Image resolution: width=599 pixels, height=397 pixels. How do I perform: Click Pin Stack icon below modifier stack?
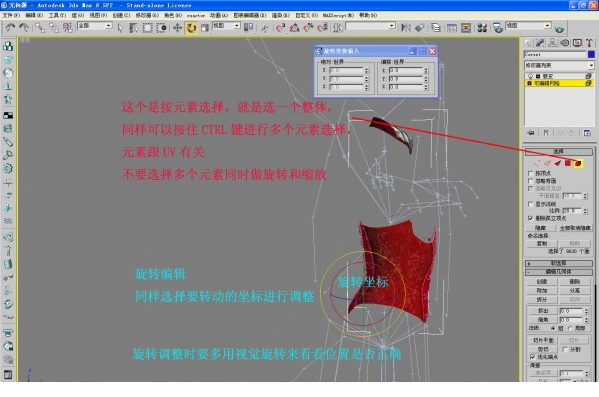pos(531,133)
